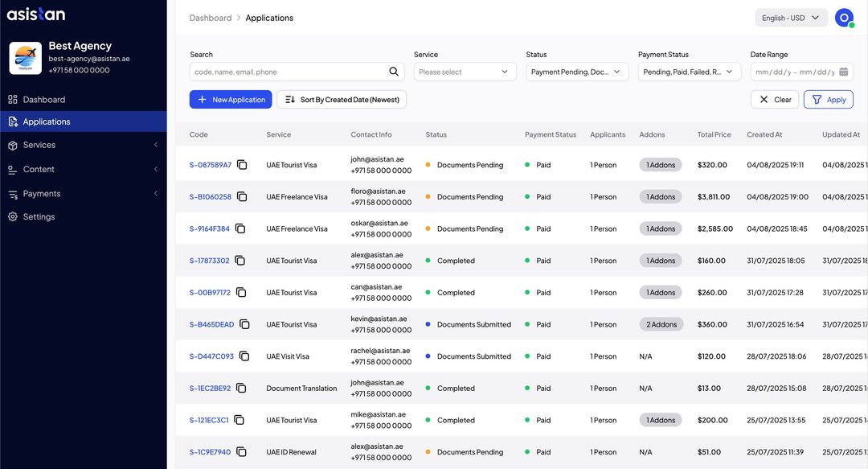
Task: Open the Status filter dropdown
Action: coord(577,72)
